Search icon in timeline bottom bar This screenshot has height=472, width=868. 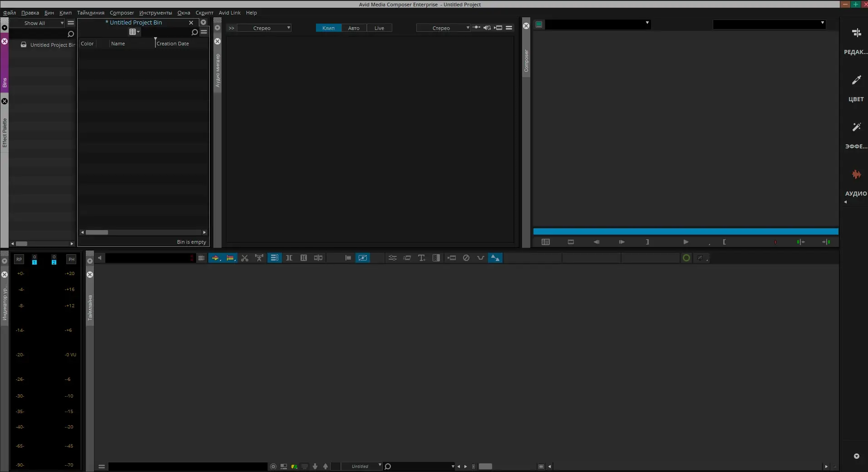click(388, 466)
